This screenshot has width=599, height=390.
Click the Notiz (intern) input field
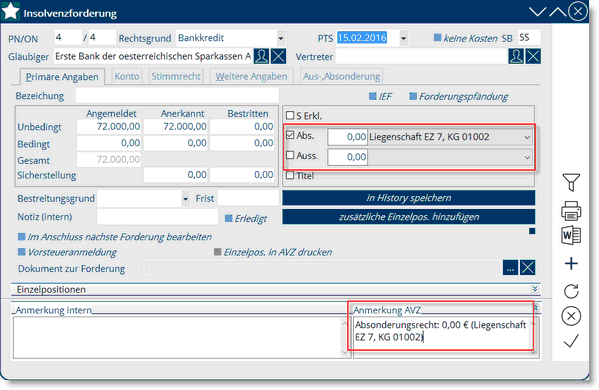pos(157,217)
